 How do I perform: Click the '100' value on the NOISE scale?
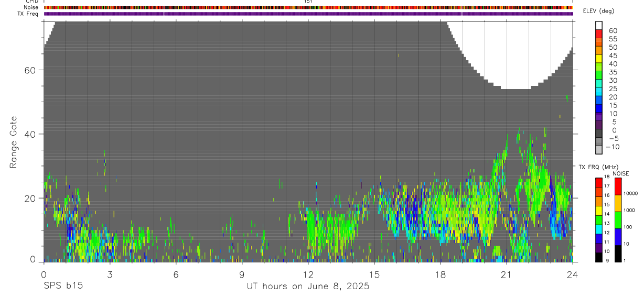point(628,227)
